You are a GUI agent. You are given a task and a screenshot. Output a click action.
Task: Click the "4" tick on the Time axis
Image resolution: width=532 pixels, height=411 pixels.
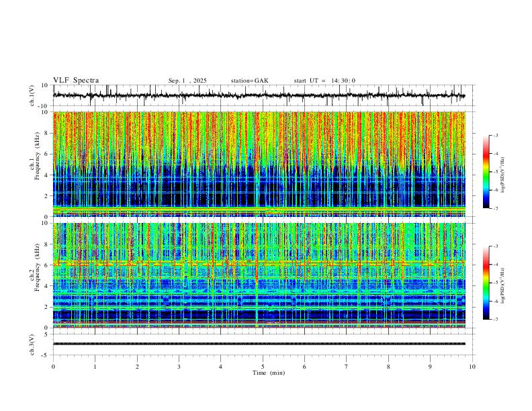pos(220,367)
